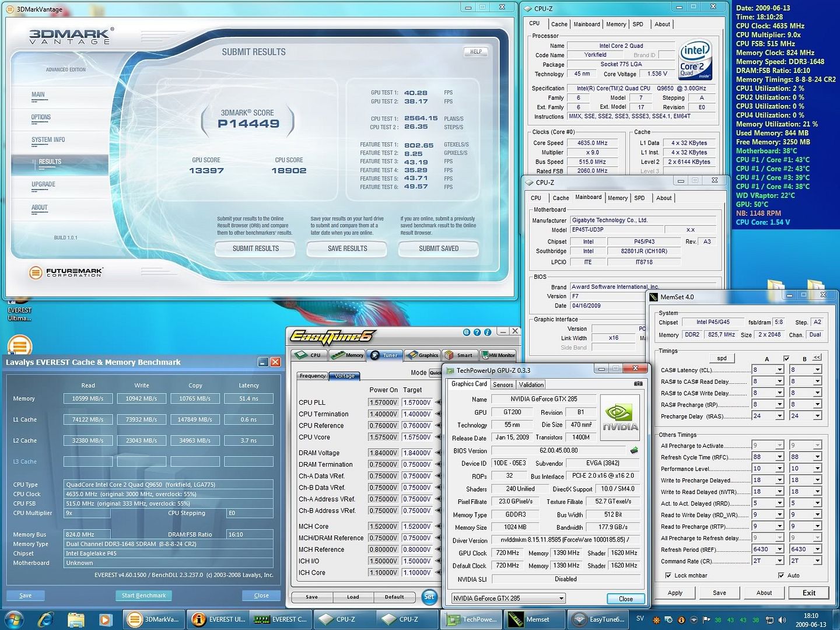Open RAS# Precharge channel B dropdown

(x=817, y=404)
